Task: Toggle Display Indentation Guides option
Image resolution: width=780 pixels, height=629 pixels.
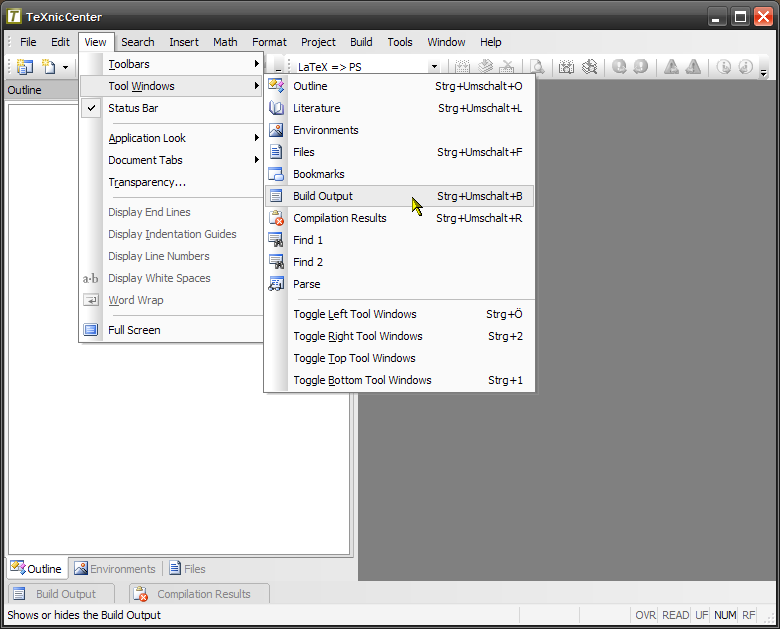Action: (x=171, y=234)
